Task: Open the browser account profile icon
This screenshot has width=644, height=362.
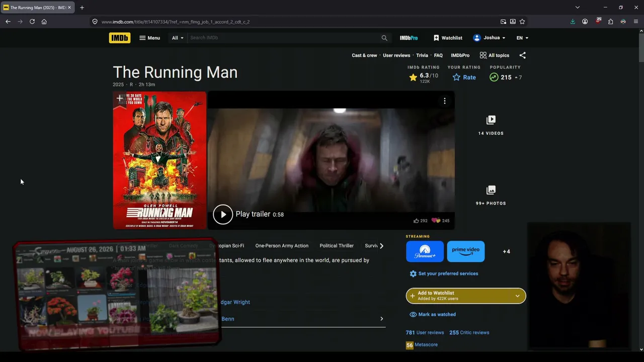Action: (585, 22)
